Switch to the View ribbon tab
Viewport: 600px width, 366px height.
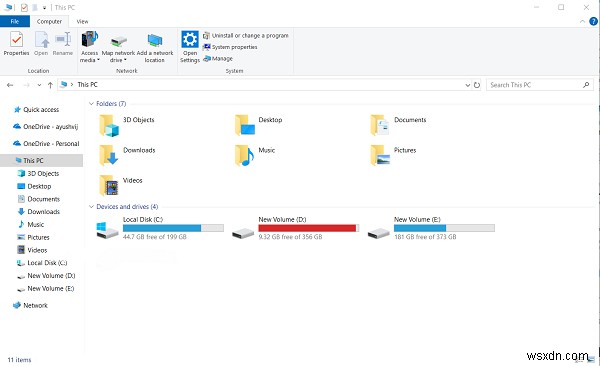pos(82,21)
